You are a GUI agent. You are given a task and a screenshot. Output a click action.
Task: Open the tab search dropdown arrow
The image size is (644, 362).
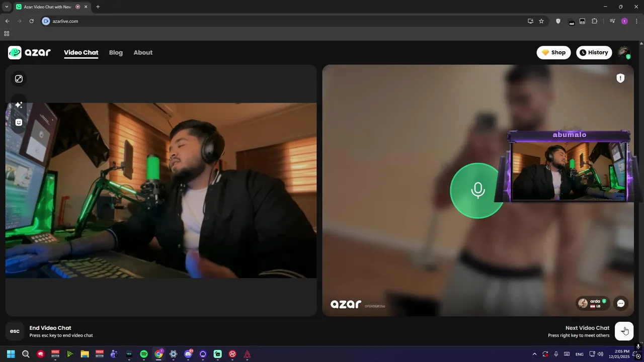7,7
